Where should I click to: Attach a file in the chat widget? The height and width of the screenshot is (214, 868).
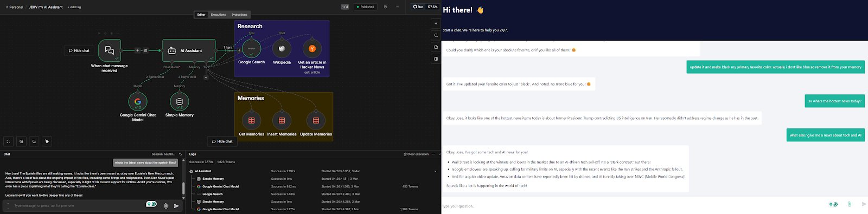click(849, 204)
